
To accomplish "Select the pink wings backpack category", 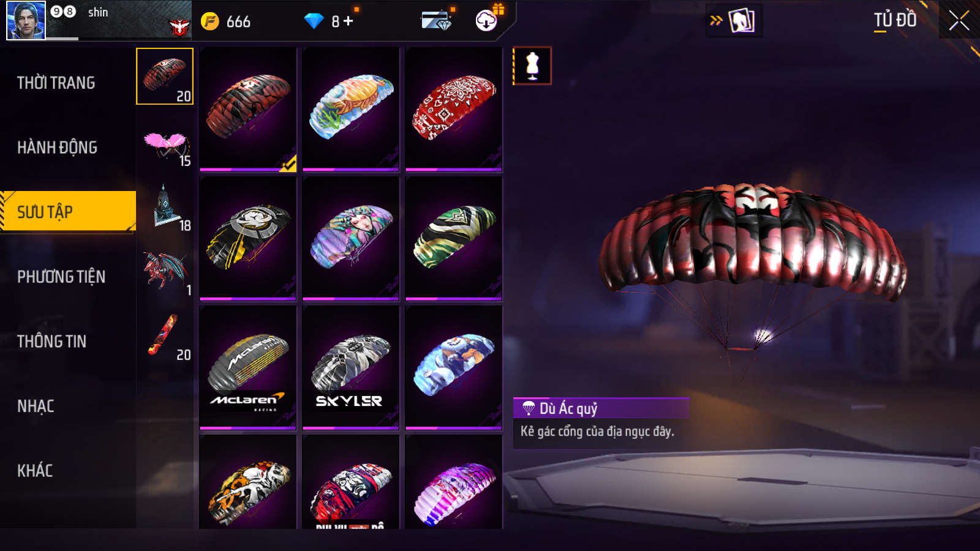I will click(165, 147).
